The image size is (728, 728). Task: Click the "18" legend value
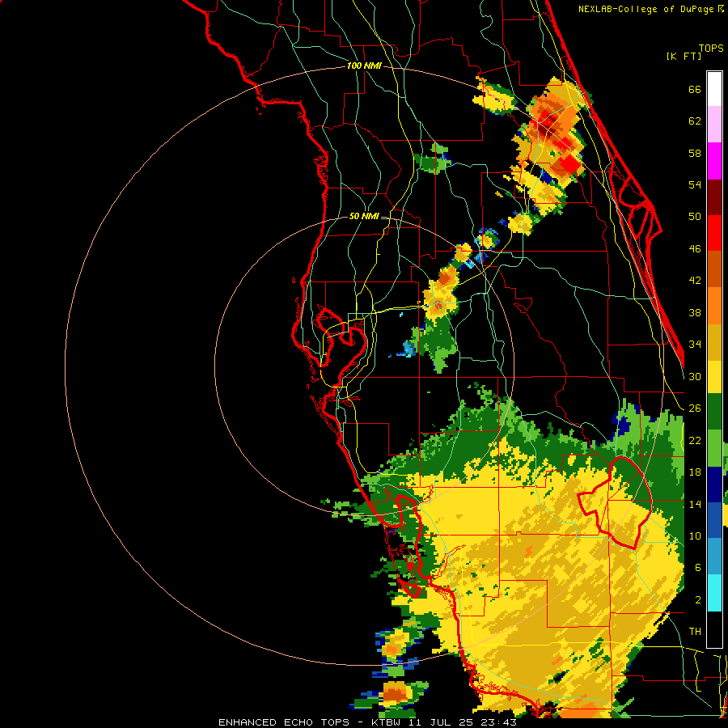pos(695,472)
